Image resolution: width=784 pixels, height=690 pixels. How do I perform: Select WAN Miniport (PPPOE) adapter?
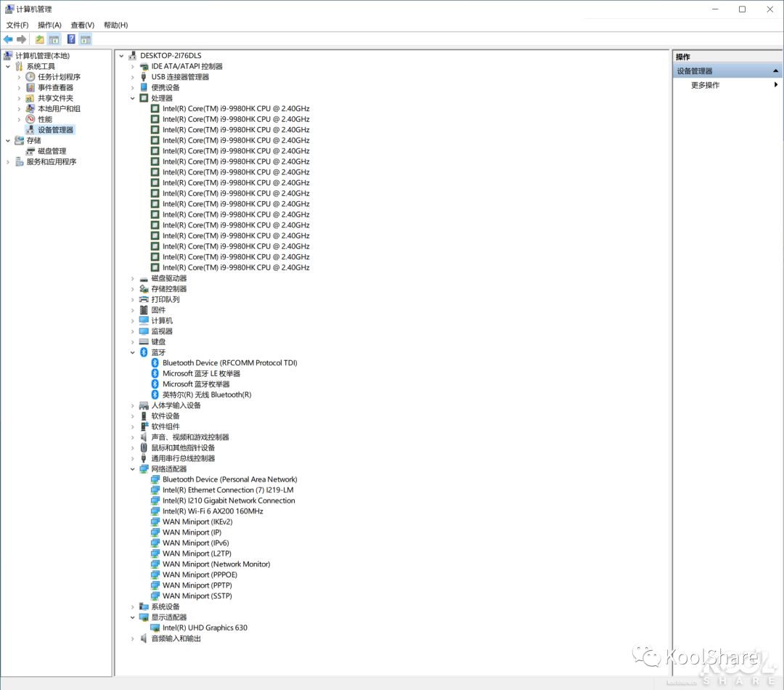tap(200, 575)
